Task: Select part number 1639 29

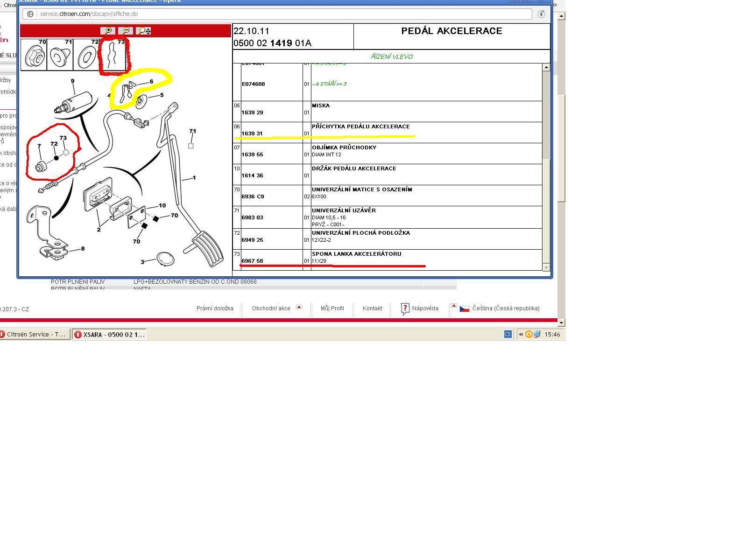Action: click(x=252, y=112)
